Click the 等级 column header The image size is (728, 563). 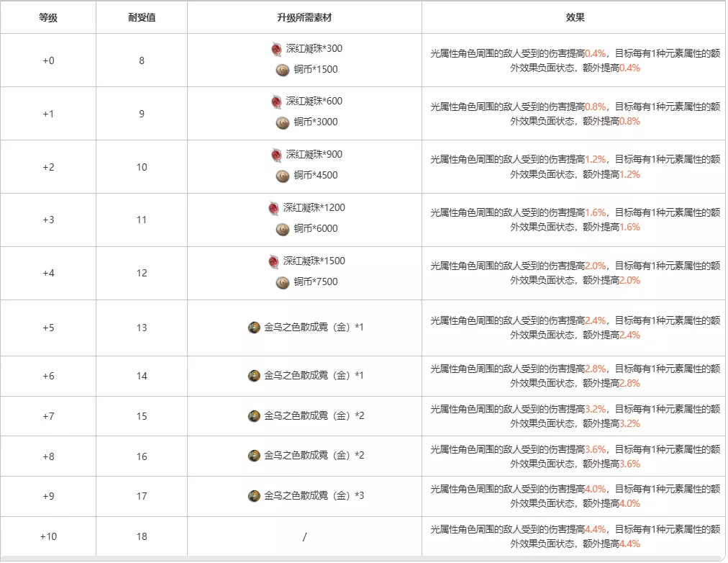pos(48,17)
